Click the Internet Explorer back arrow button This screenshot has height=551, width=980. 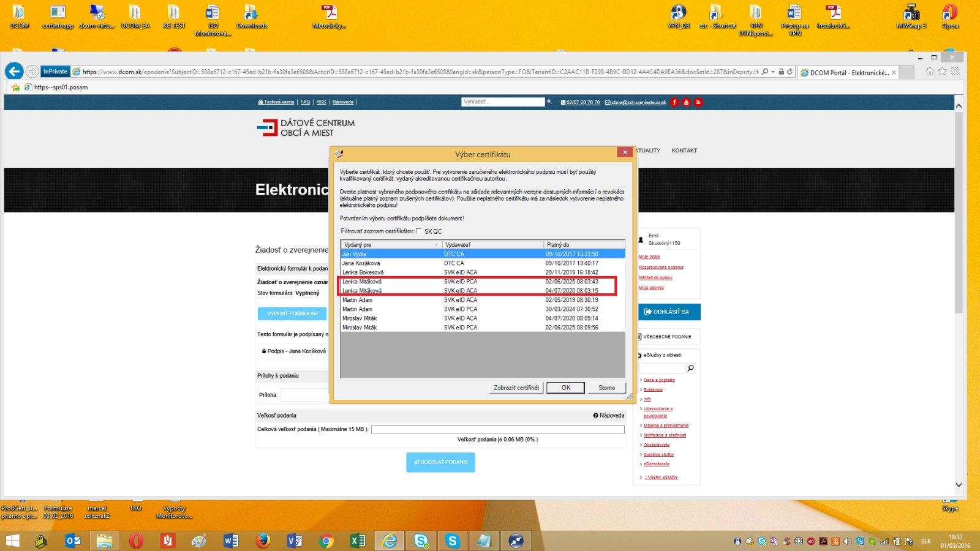15,72
